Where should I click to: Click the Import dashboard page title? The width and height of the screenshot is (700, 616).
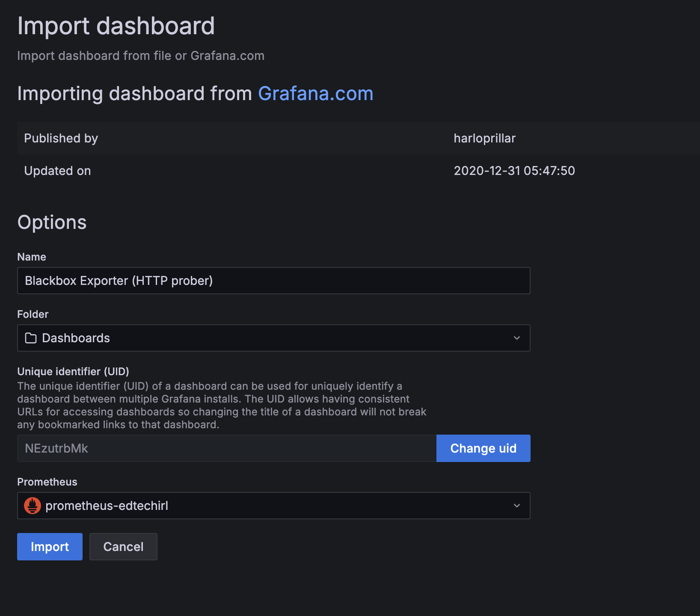click(x=116, y=26)
